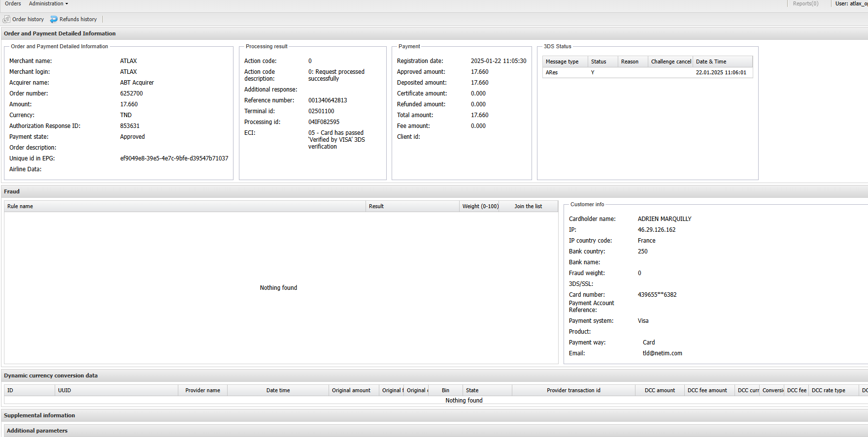Open the Orders menu
Image resolution: width=868 pixels, height=437 pixels.
(13, 3)
